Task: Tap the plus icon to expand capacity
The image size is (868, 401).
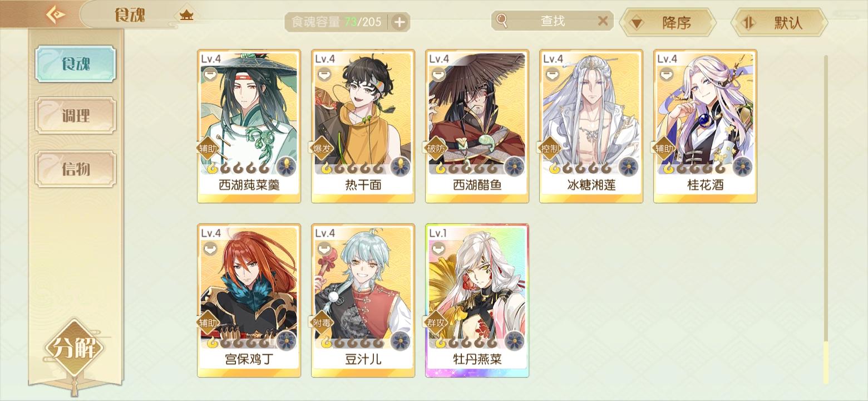Action: [400, 22]
